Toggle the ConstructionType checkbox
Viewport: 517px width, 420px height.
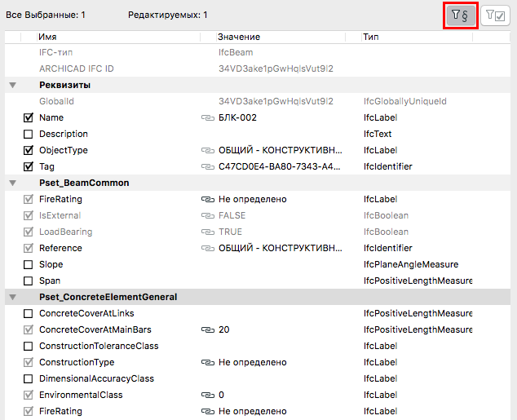coord(29,362)
